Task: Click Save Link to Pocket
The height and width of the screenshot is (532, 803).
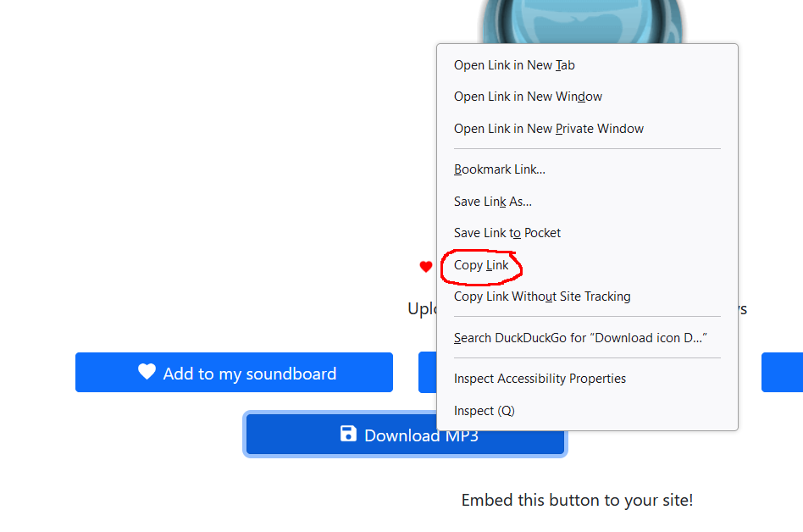Action: click(x=507, y=233)
